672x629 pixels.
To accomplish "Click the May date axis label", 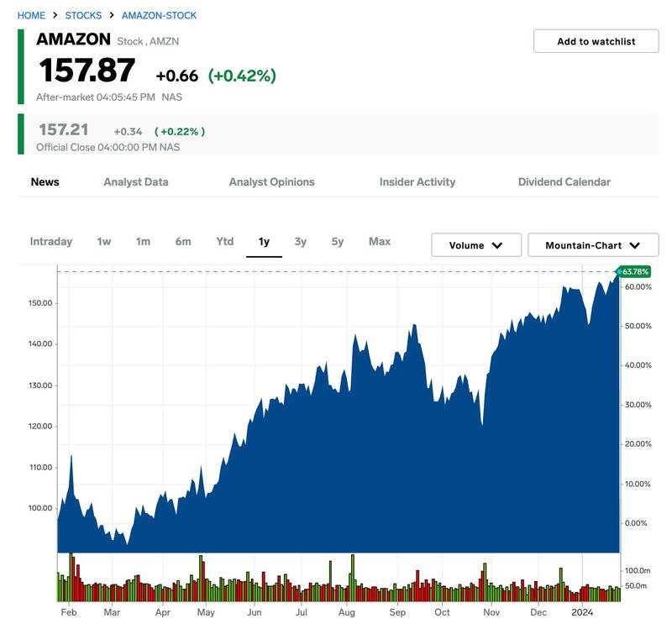I will (x=206, y=612).
